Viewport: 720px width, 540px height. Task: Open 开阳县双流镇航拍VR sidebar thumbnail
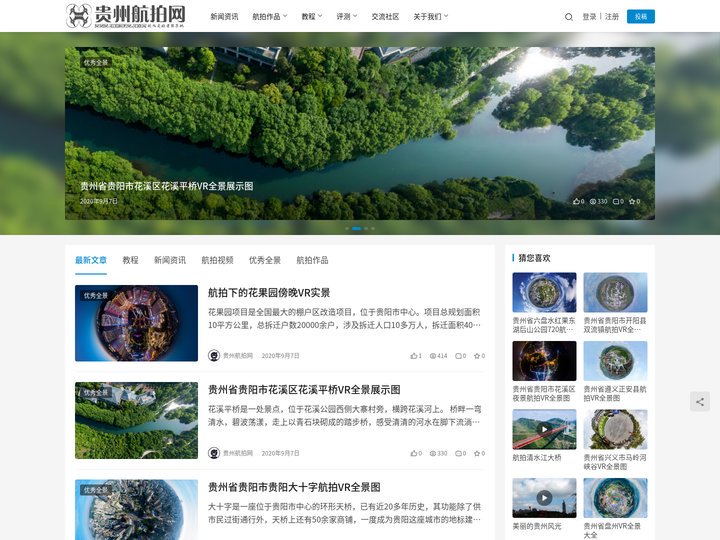pyautogui.click(x=615, y=292)
